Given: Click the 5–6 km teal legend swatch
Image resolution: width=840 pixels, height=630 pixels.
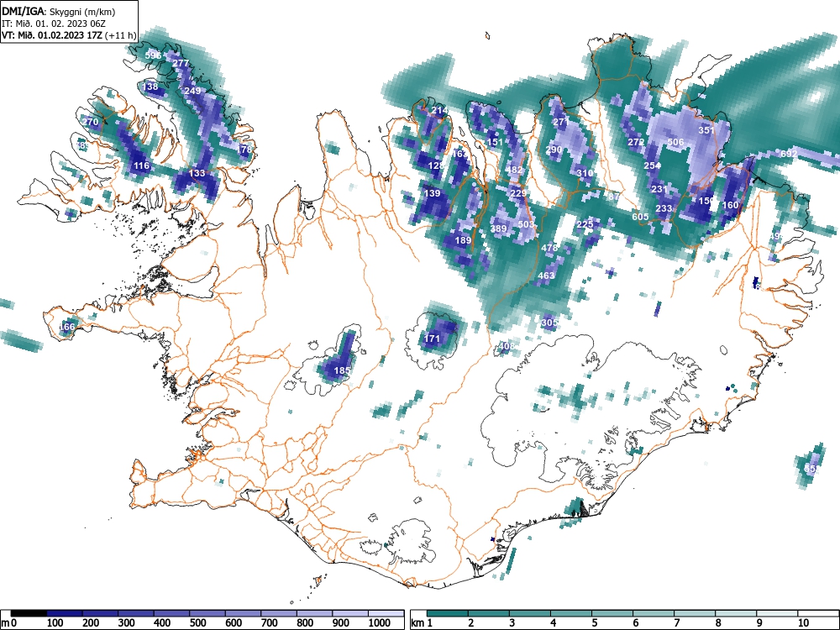Looking at the screenshot, I should click(612, 613).
